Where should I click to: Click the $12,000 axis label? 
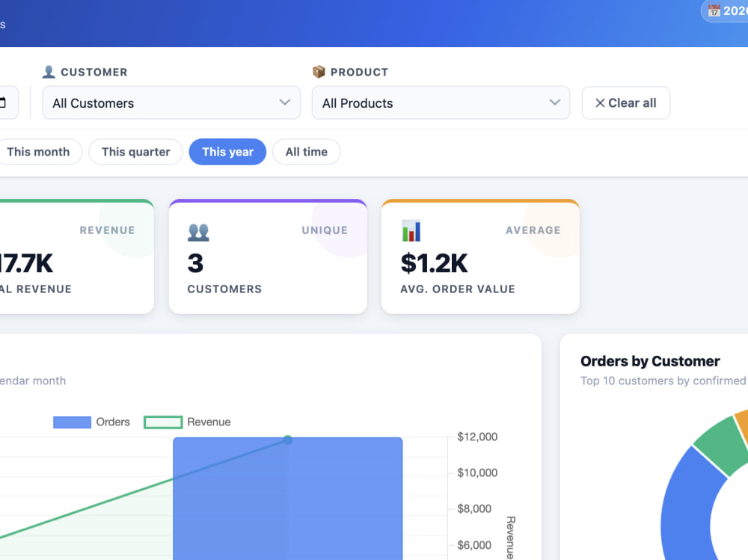[x=477, y=437]
